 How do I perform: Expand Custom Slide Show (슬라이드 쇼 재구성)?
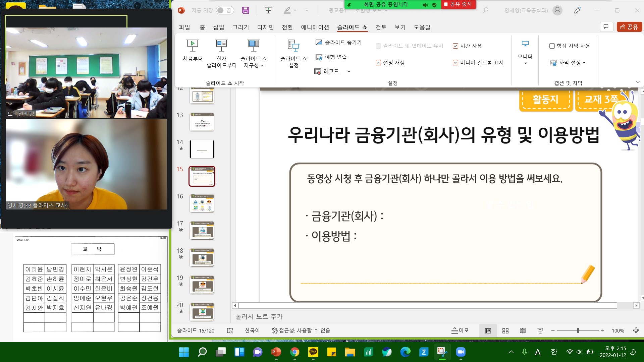pos(254,53)
